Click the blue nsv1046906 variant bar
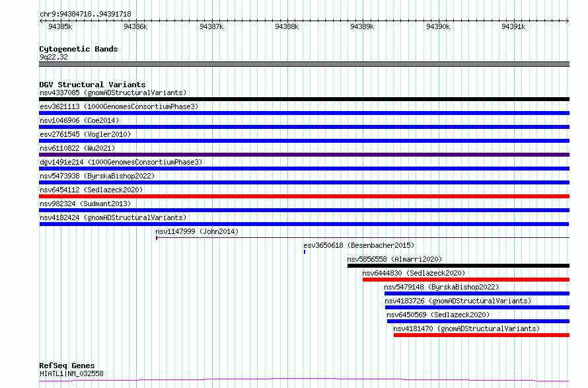 click(304, 127)
